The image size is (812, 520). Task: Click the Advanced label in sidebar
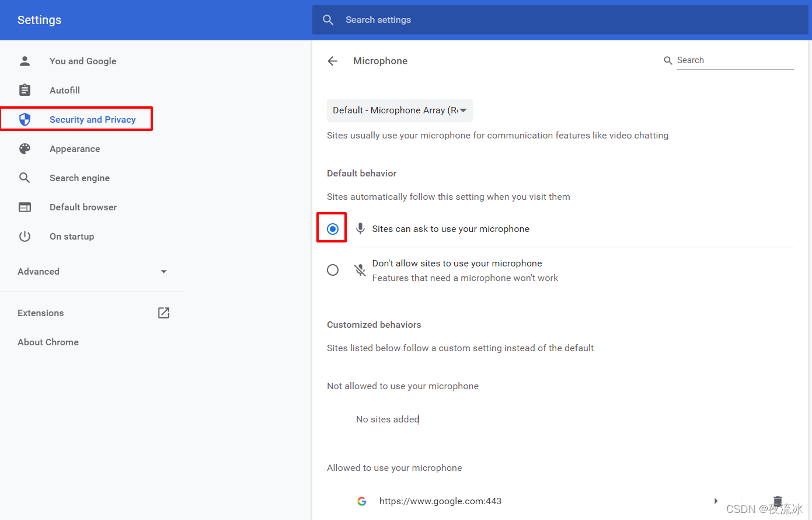(x=39, y=271)
